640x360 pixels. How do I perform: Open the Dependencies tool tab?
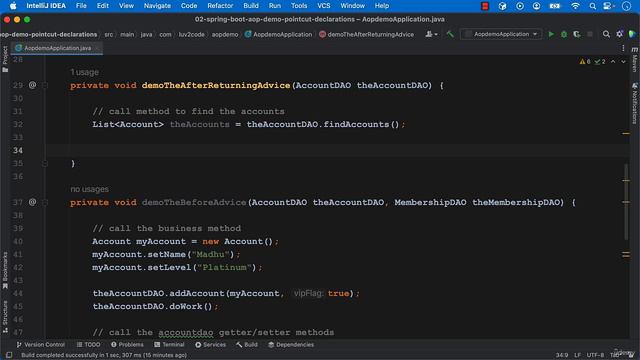coord(291,344)
